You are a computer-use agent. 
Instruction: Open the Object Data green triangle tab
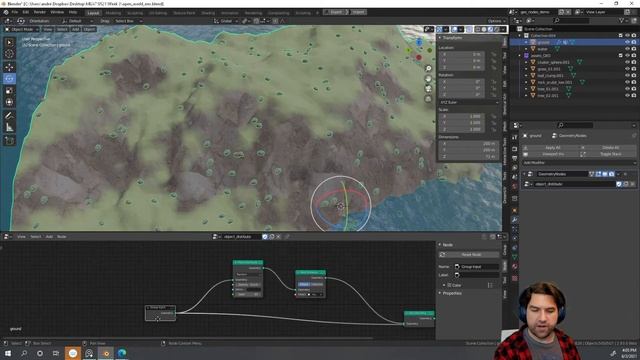tap(515, 258)
